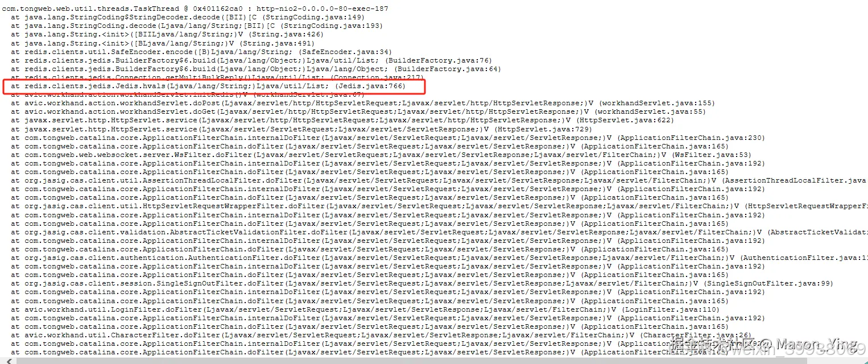Click the LoginFilter.doFilter stack frame

click(x=365, y=309)
